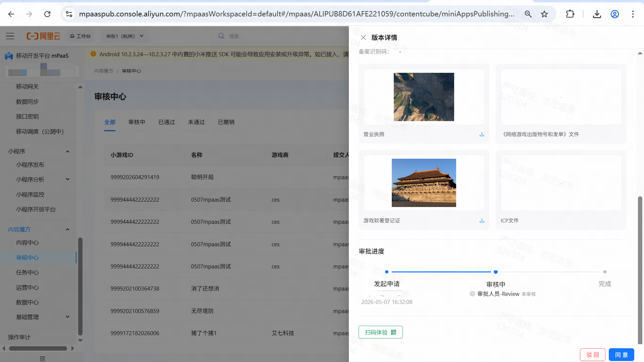The width and height of the screenshot is (644, 362).
Task: Select the 全部 tab
Action: point(110,122)
